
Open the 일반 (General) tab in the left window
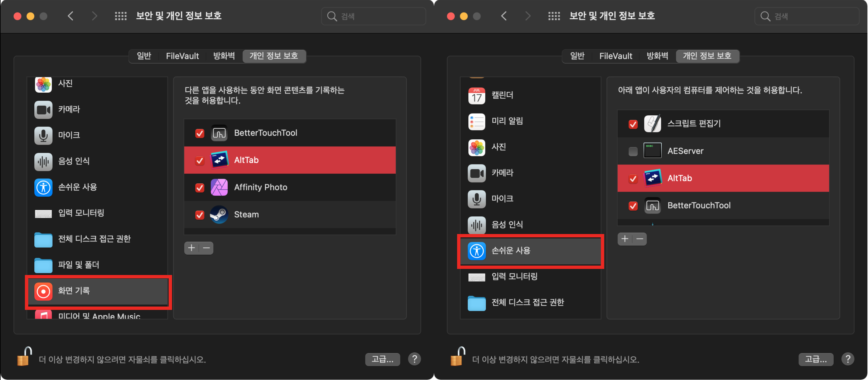coord(144,56)
